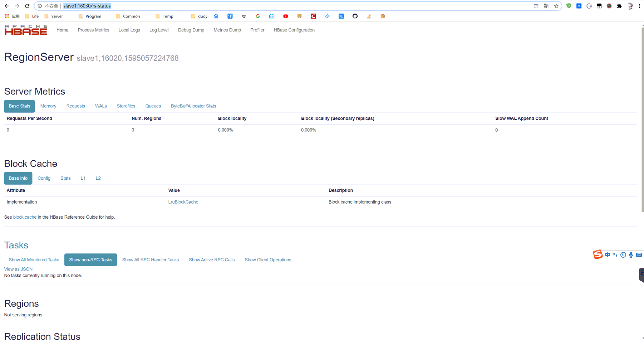Click Show All Monitored Tasks
Viewport: 644px width, 340px height.
click(34, 260)
